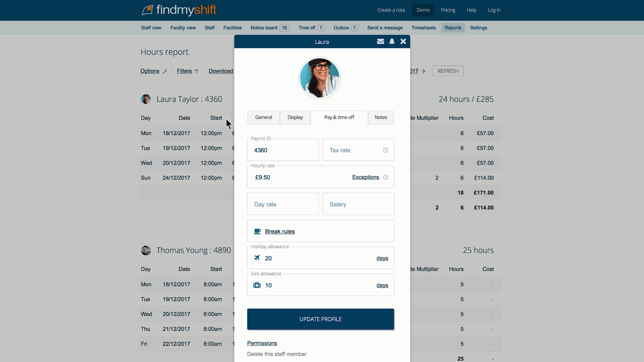Open the Help page
The image size is (644, 362).
471,10
